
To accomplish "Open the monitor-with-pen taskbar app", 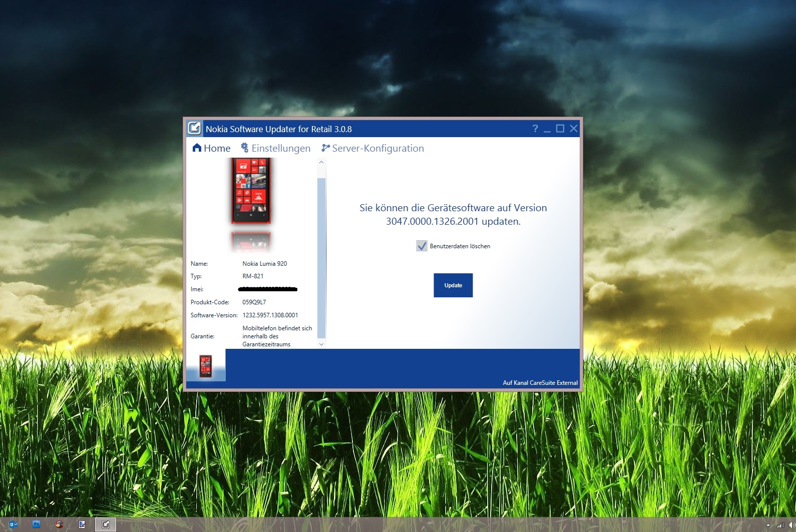I will coord(82,524).
